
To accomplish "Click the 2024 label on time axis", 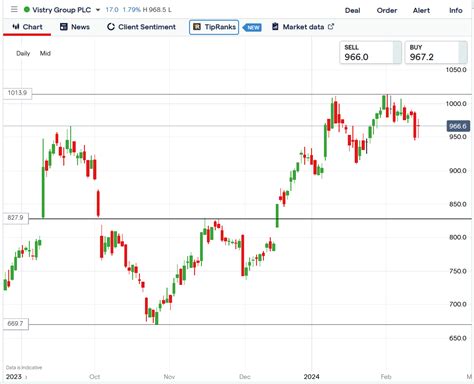I will pyautogui.click(x=311, y=377).
